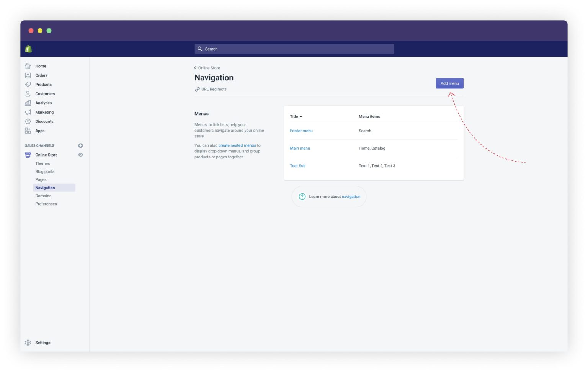Click the Add menu button
Image resolution: width=588 pixels, height=372 pixels.
click(449, 83)
